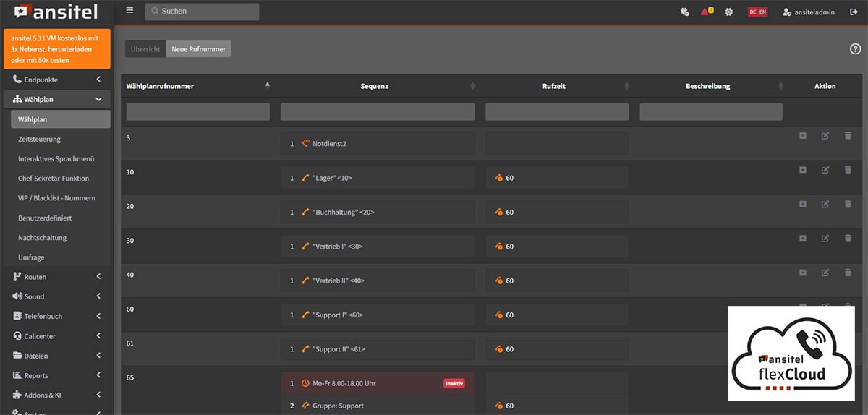Edit the "Vertrieb II" <40> row
The image size is (868, 415).
(x=825, y=273)
